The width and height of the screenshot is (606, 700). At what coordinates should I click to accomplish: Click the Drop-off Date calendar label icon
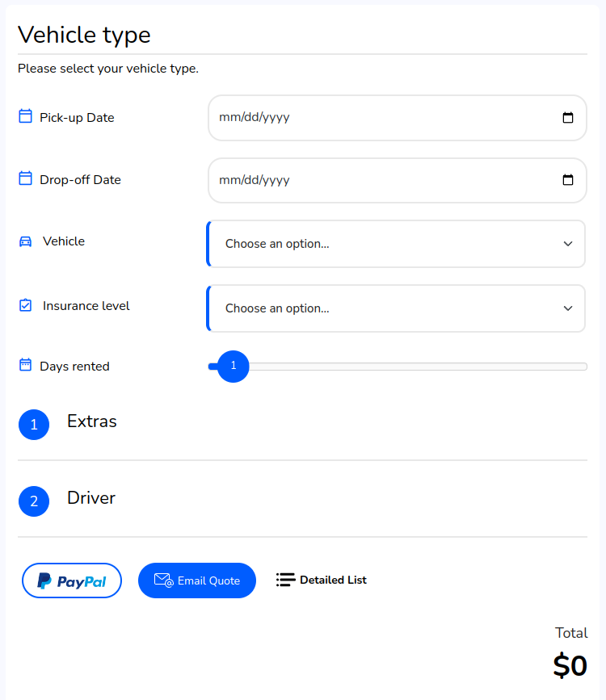pyautogui.click(x=26, y=178)
